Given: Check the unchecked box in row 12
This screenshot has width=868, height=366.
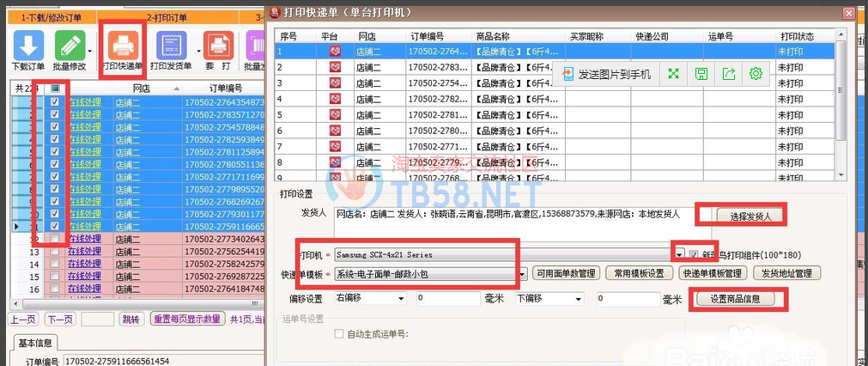Looking at the screenshot, I should point(55,238).
